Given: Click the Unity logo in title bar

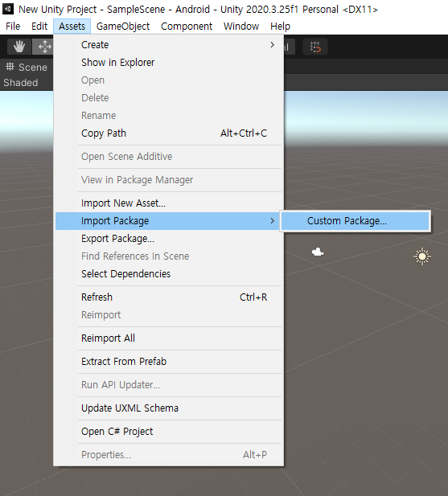Looking at the screenshot, I should click(x=8, y=9).
